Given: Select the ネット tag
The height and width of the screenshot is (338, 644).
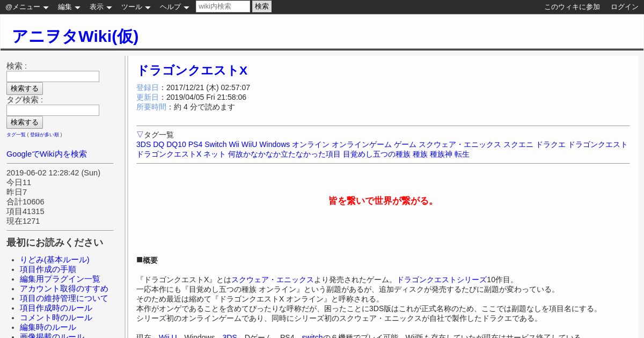Looking at the screenshot, I should tap(214, 154).
